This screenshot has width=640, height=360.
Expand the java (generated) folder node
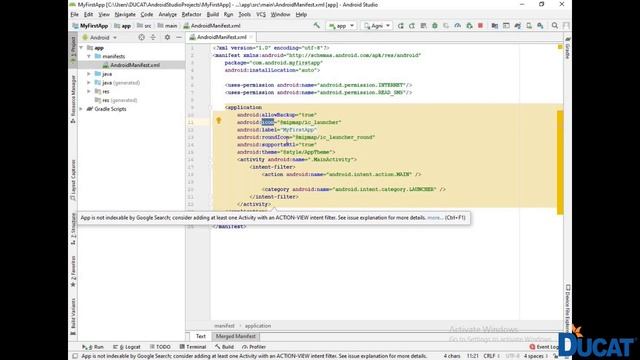tap(89, 82)
